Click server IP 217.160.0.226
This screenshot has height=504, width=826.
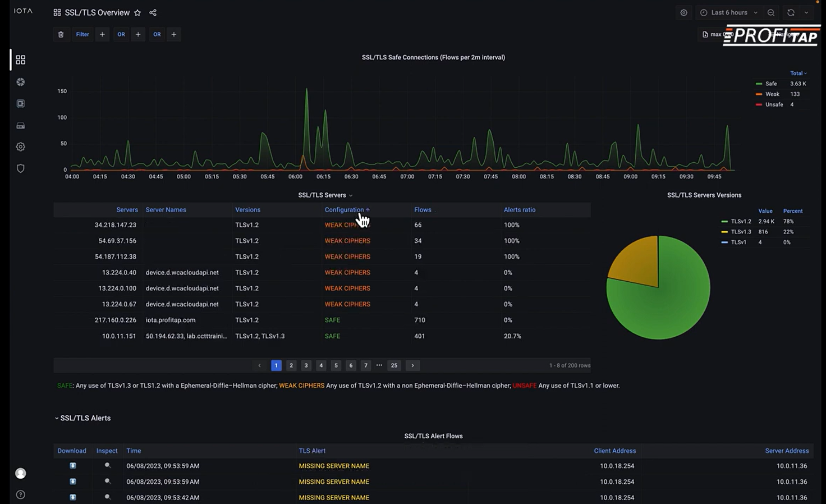(x=116, y=320)
